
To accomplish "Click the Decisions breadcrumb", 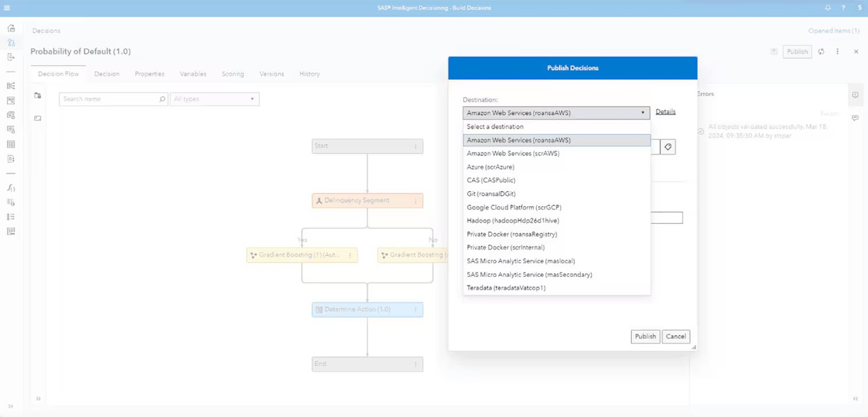I will click(46, 31).
